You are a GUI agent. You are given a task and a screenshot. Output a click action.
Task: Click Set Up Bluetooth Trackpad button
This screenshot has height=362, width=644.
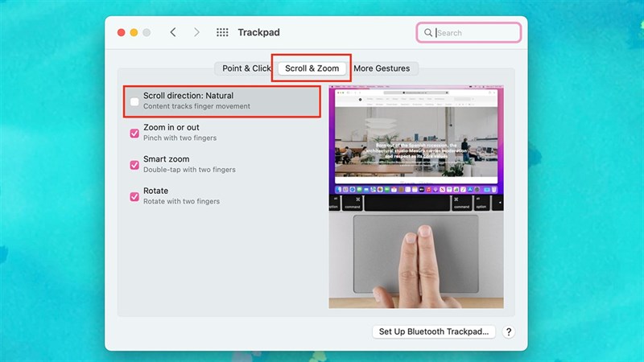pos(434,331)
